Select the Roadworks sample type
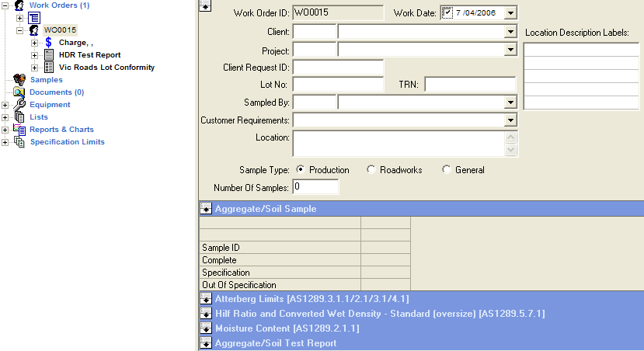This screenshot has width=644, height=351. (371, 170)
